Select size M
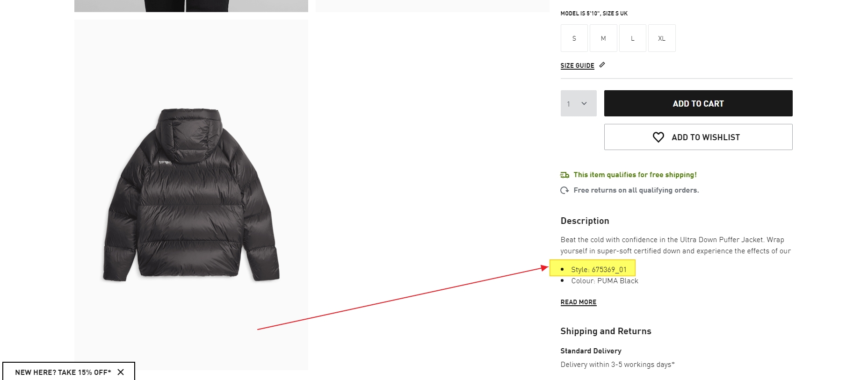This screenshot has height=380, width=868. point(603,38)
